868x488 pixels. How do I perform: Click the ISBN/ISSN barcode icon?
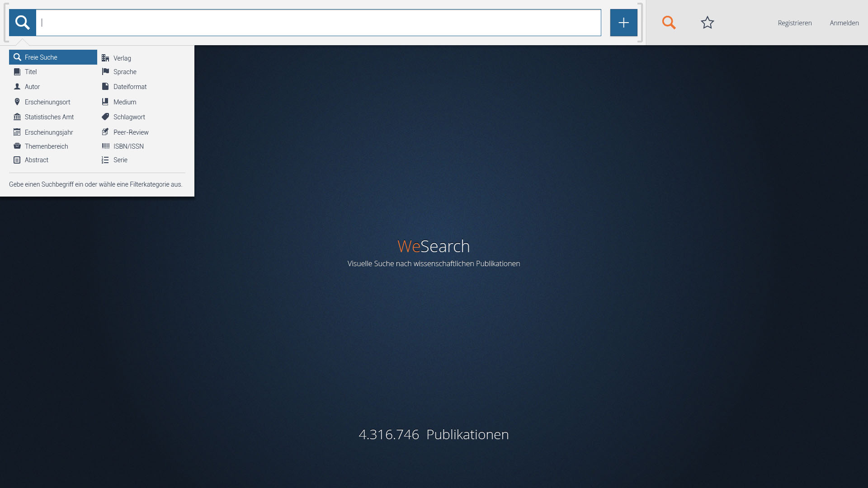point(105,146)
